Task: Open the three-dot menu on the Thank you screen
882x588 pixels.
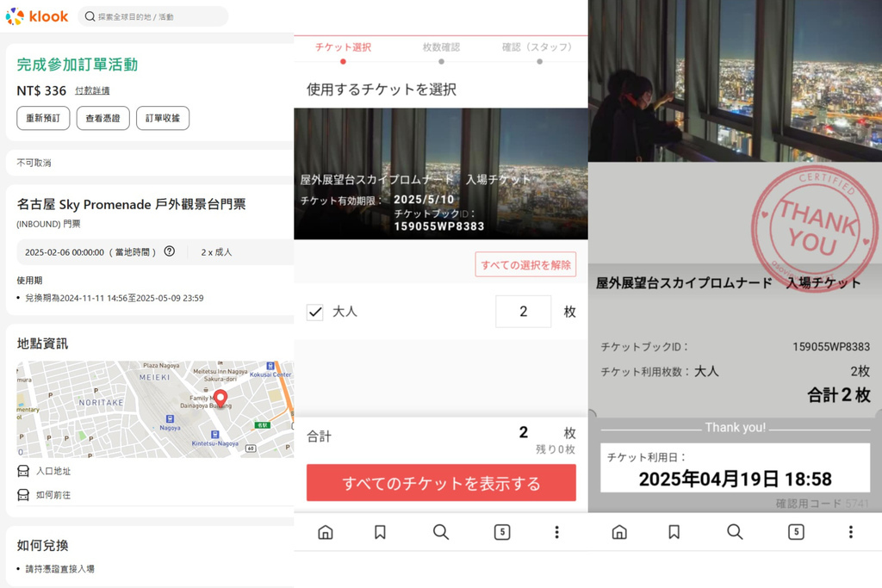Action: click(x=850, y=532)
